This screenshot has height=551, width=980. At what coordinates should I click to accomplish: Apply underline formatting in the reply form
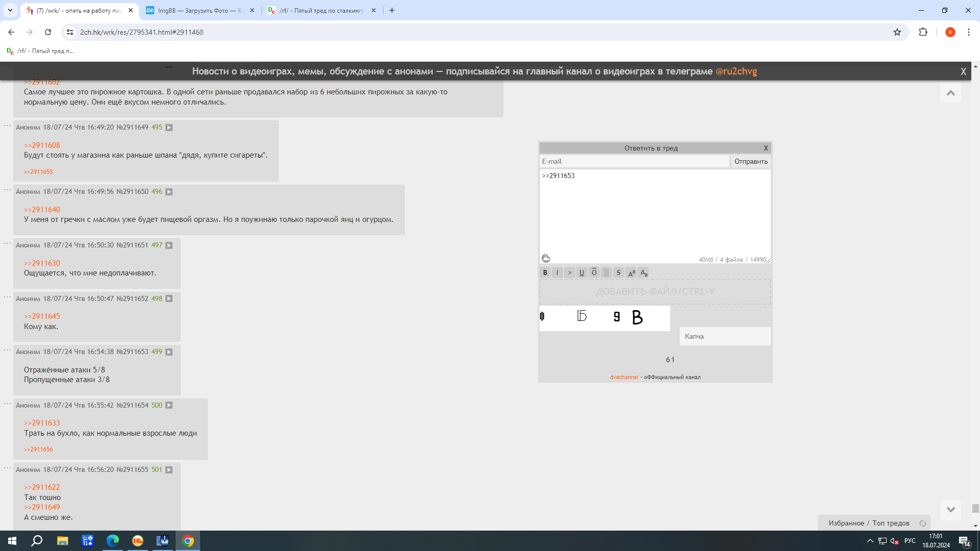pyautogui.click(x=582, y=272)
